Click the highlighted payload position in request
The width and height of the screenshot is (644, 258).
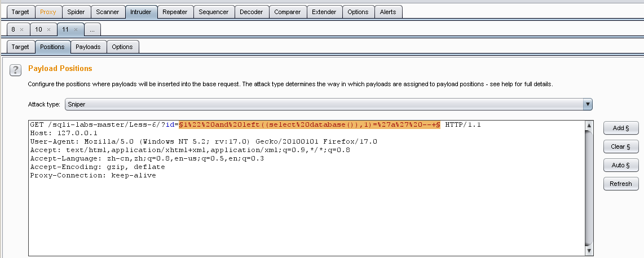pos(310,124)
